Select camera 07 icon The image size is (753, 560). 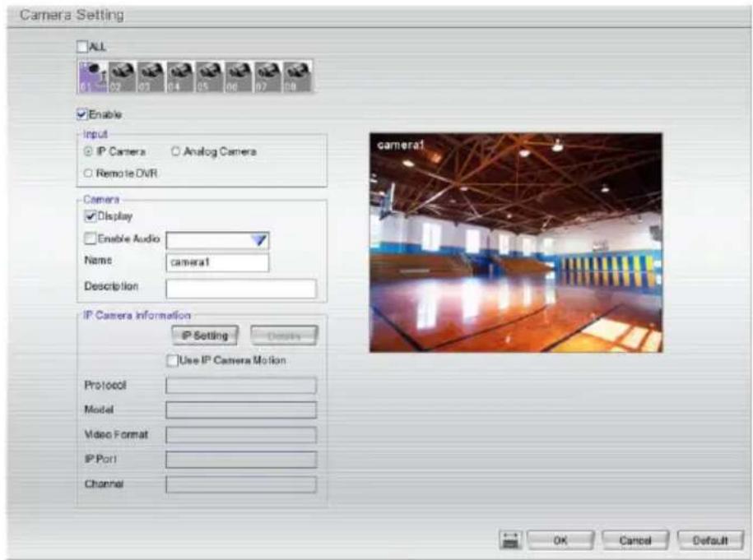[x=267, y=76]
